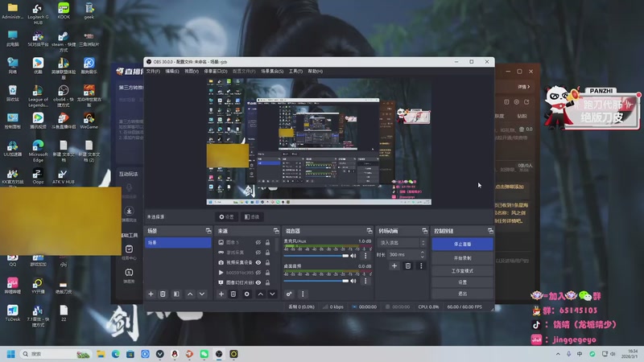Open steam shortcut on desktop
644x362 pixels.
(x=64, y=42)
